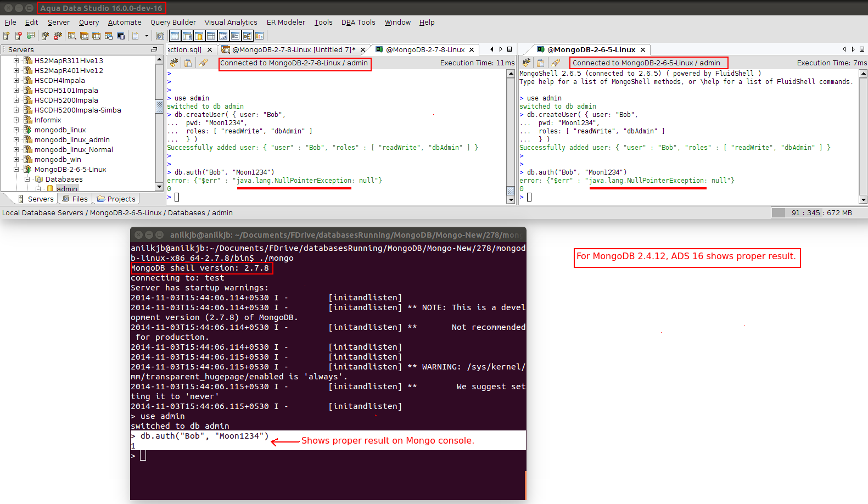The image size is (868, 504).
Task: Open the File menu
Action: [10, 23]
